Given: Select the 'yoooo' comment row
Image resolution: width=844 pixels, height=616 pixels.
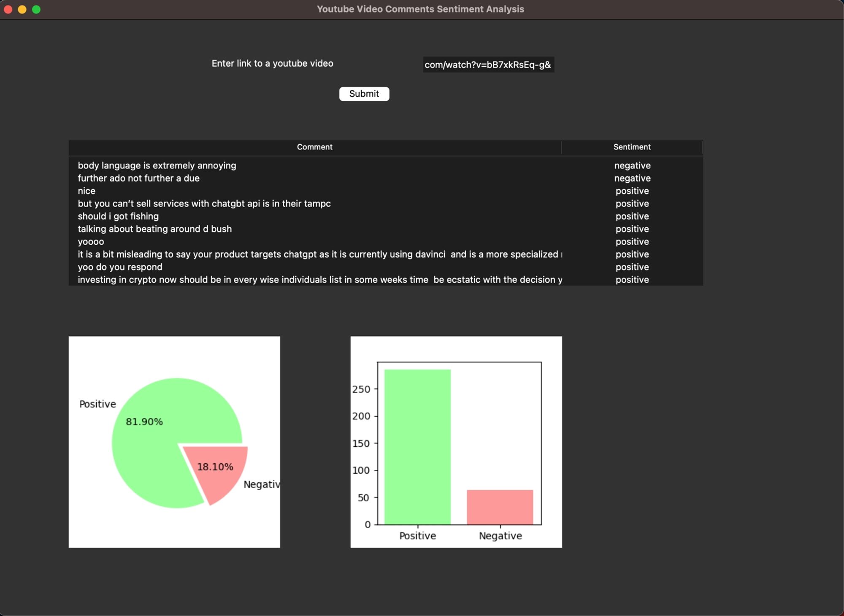Looking at the screenshot, I should [91, 241].
